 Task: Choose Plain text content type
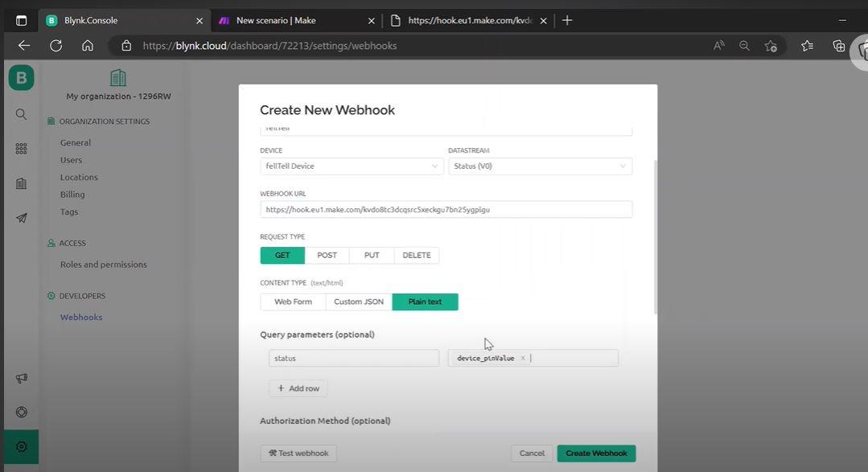point(425,302)
